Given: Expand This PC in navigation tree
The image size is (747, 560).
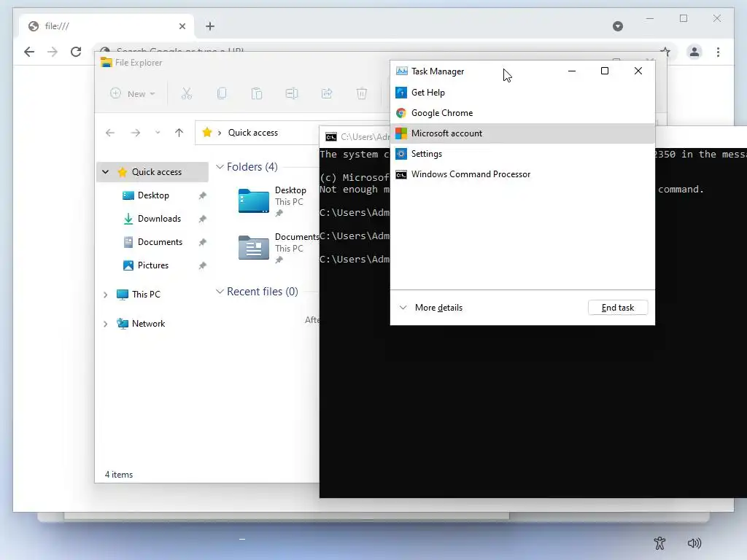Looking at the screenshot, I should coord(106,295).
